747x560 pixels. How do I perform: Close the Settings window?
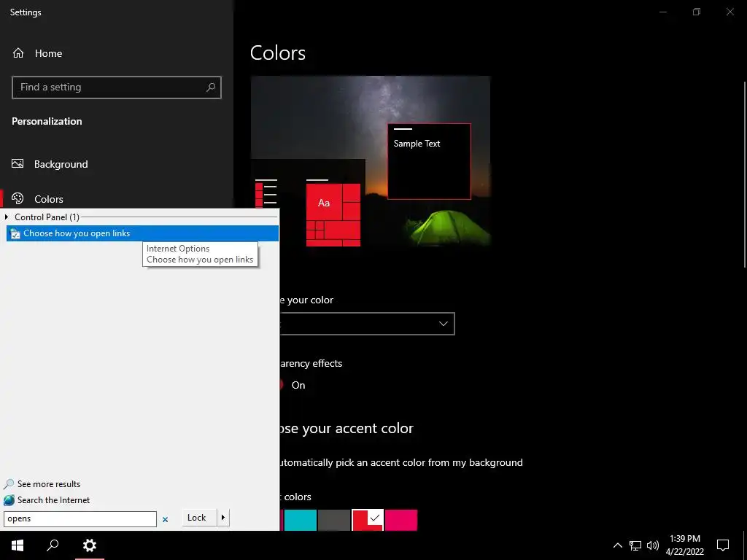pos(729,12)
